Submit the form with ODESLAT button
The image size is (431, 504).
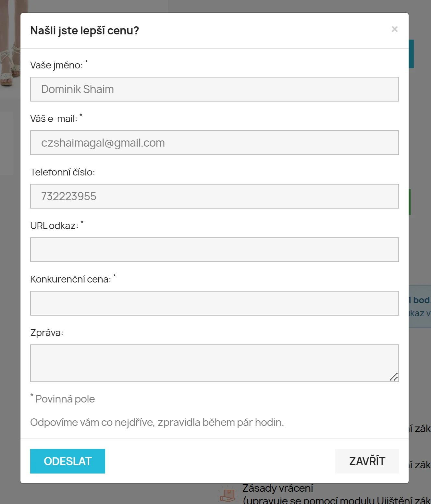(68, 461)
